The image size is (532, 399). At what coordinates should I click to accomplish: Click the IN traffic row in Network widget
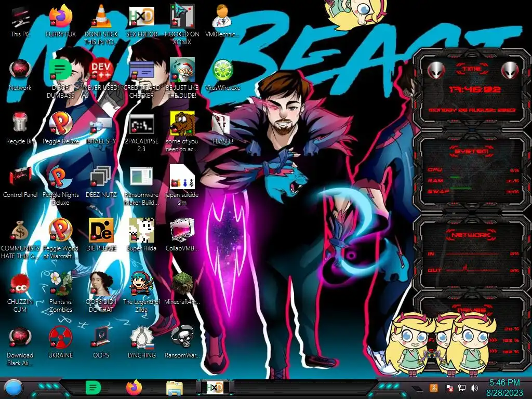pos(473,254)
